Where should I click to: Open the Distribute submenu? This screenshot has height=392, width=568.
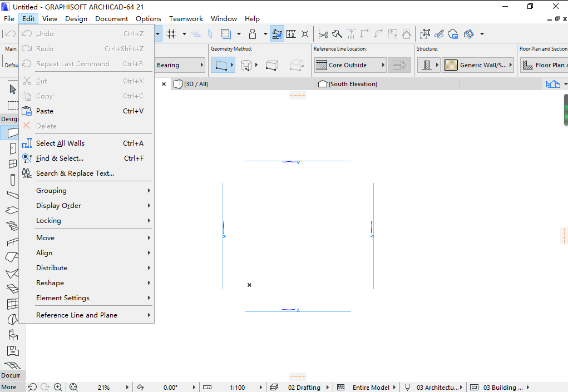pos(87,268)
